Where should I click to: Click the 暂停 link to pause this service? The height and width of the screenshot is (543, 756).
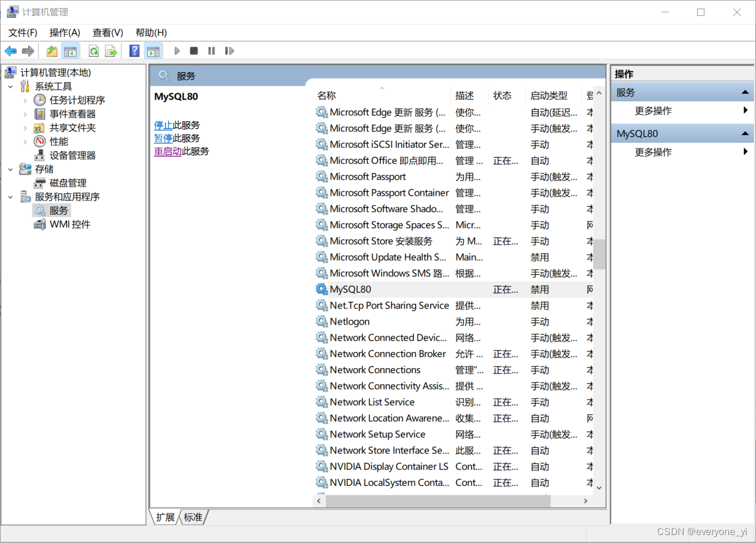[163, 138]
